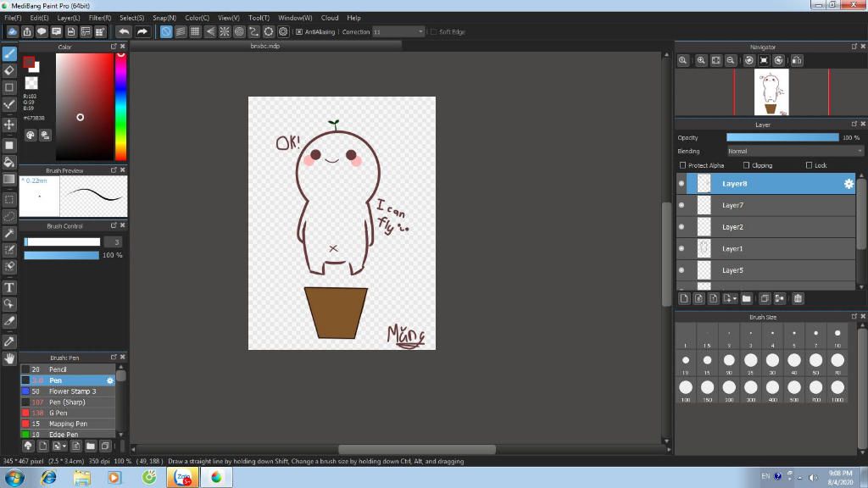
Task: Undock the Brush Control panel
Action: (x=114, y=225)
